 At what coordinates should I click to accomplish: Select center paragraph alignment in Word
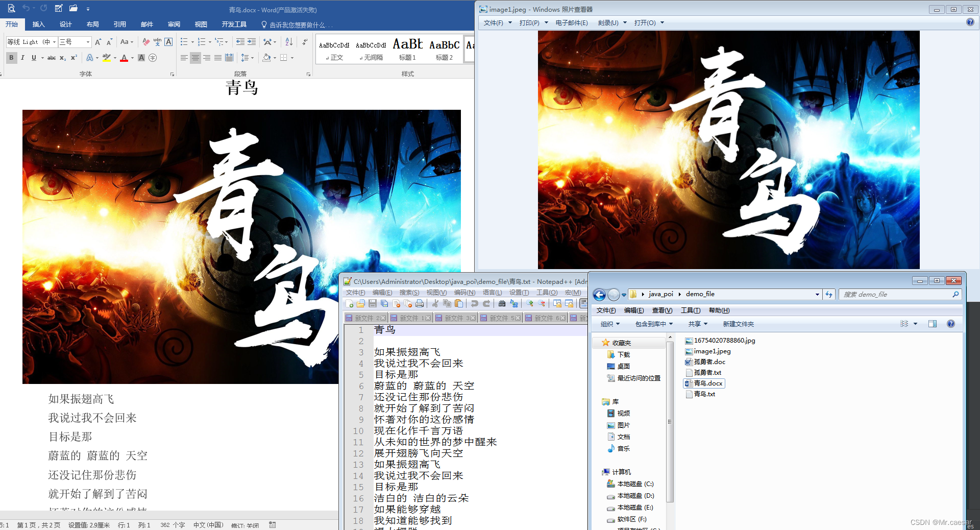(x=195, y=58)
